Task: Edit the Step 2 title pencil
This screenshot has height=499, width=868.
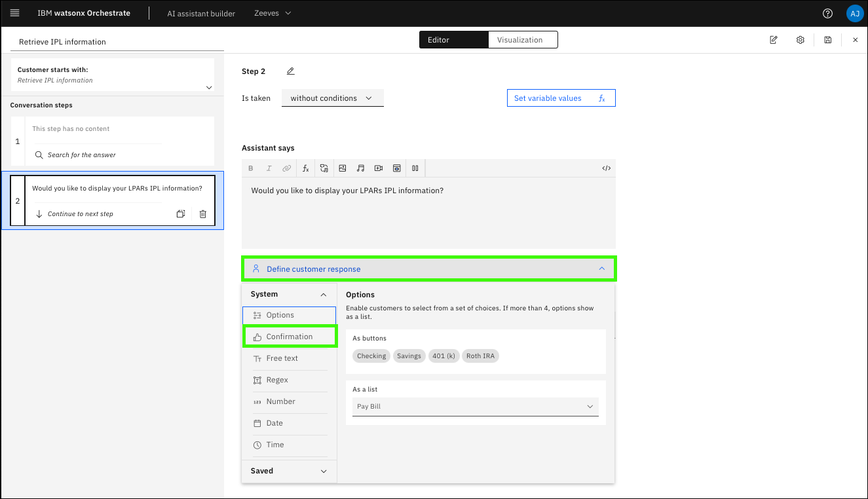Action: pyautogui.click(x=290, y=71)
